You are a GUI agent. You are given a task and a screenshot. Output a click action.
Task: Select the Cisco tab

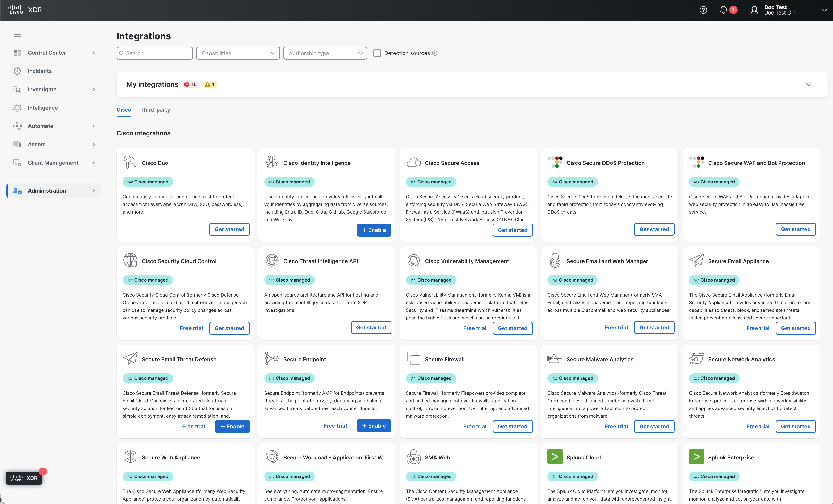click(x=124, y=110)
